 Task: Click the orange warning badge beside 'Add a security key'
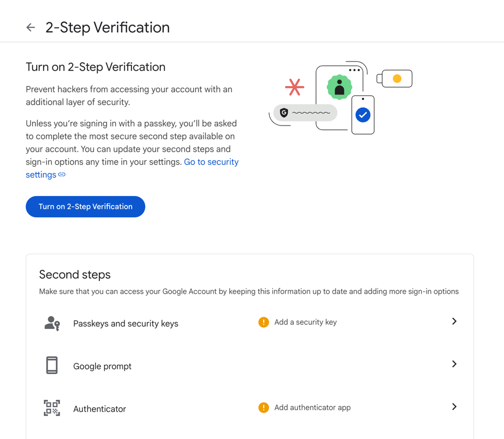[x=263, y=322]
